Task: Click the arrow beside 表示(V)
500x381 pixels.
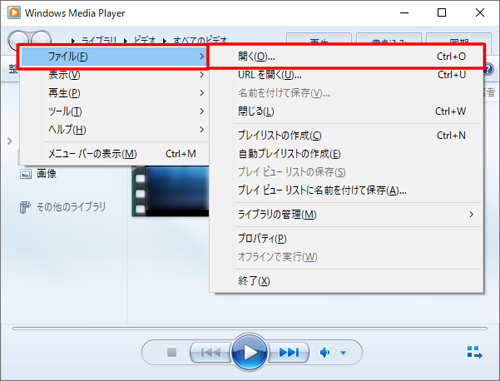Action: click(x=202, y=75)
